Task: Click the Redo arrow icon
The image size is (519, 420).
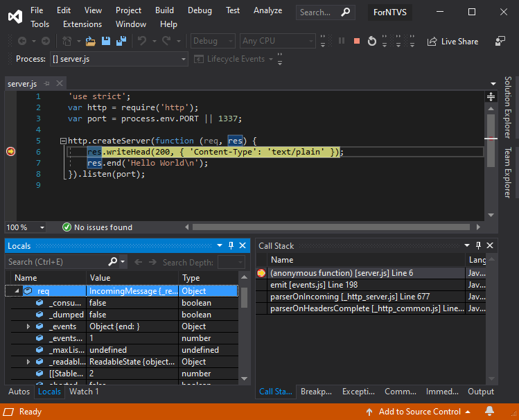Action: (166, 41)
